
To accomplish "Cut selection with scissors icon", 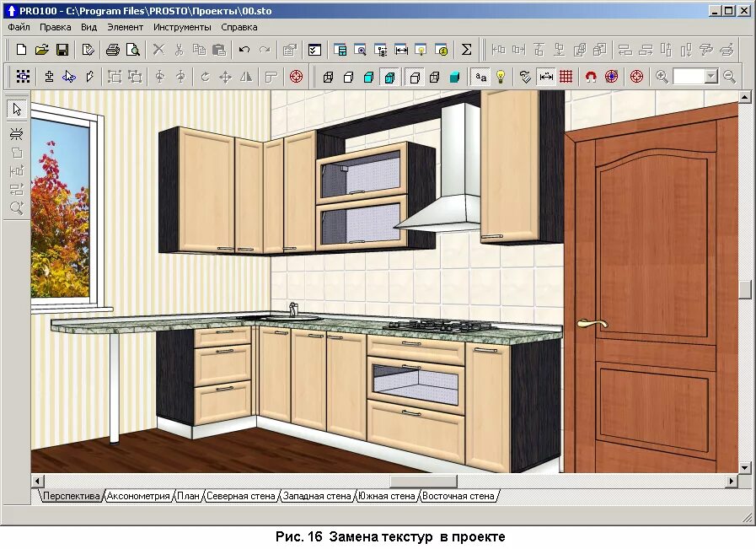I will pos(179,49).
